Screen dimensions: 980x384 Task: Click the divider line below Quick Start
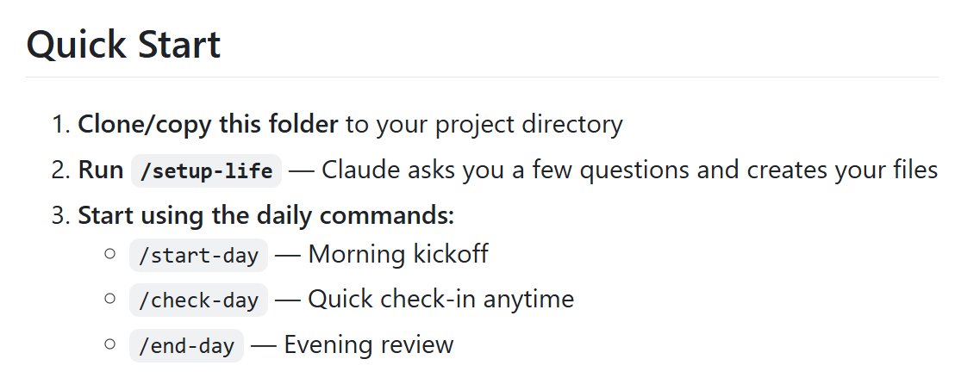pyautogui.click(x=483, y=77)
